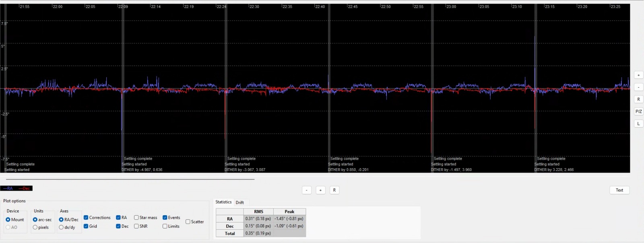Click the P/Z button

coord(638,111)
